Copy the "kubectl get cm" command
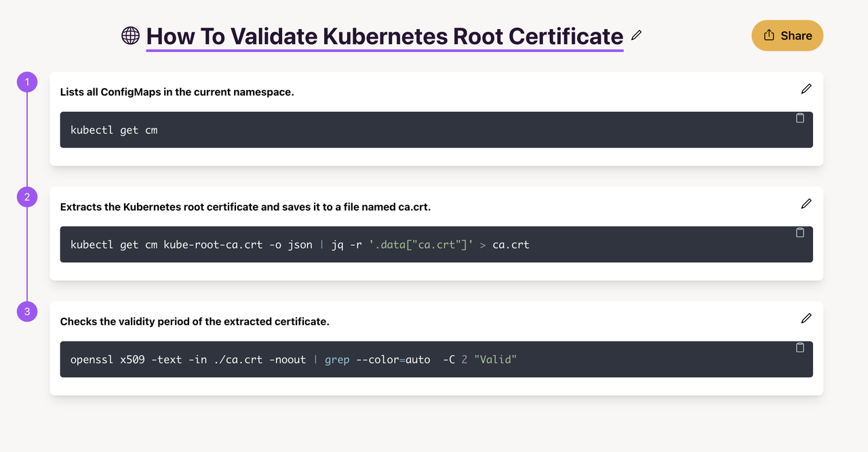Screen dimensions: 868x452 800,118
